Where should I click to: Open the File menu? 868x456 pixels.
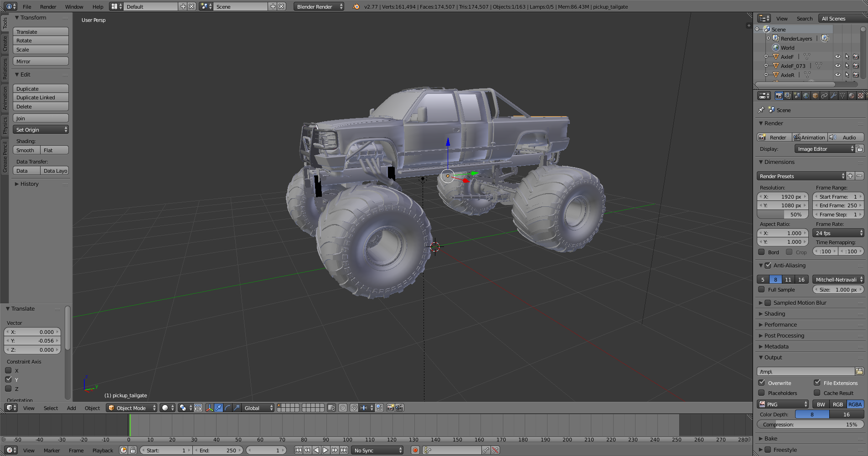pos(27,6)
